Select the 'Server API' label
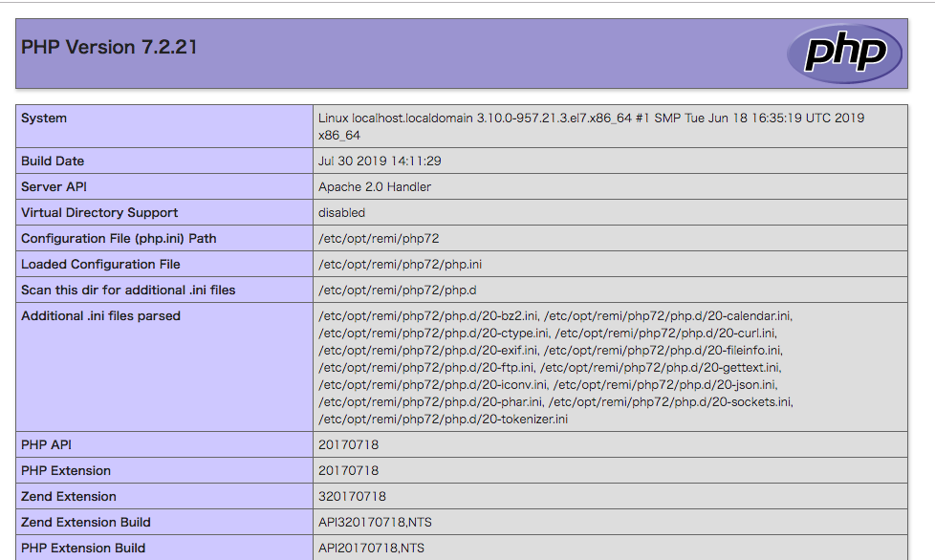The image size is (935, 560). [x=54, y=186]
